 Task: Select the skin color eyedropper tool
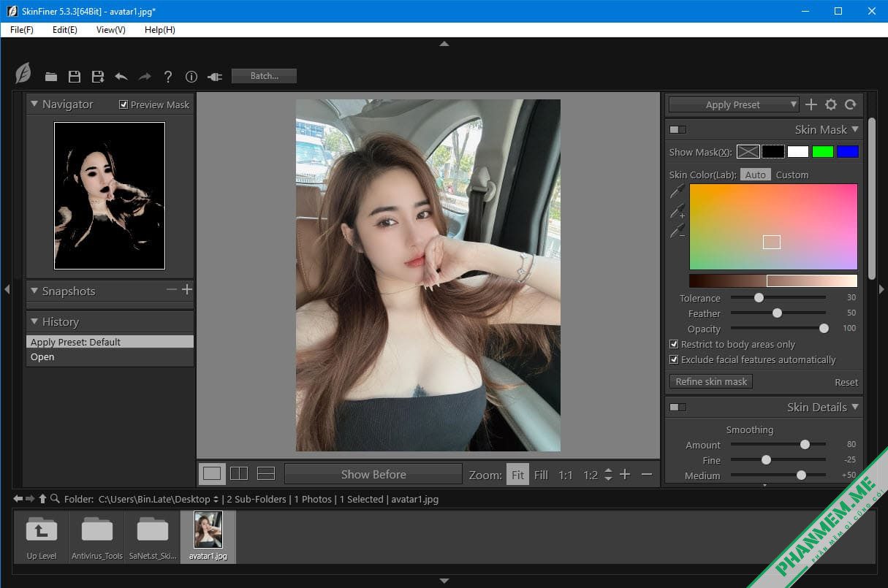point(678,191)
